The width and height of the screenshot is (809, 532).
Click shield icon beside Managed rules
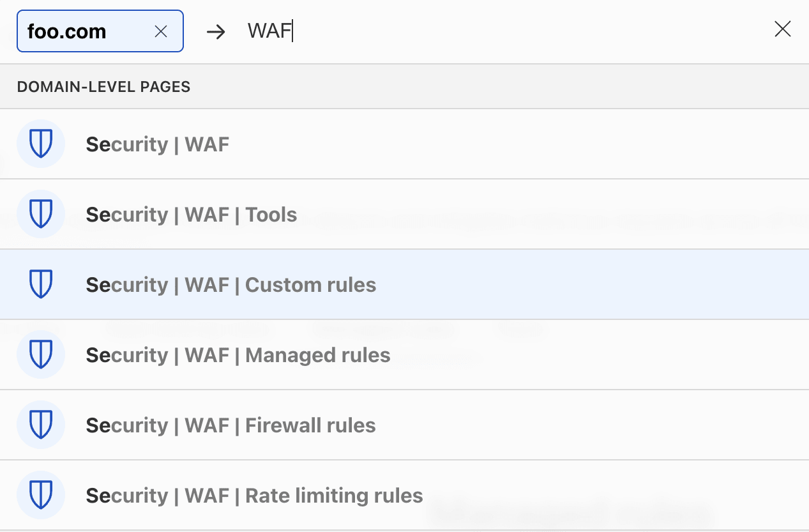(x=41, y=354)
